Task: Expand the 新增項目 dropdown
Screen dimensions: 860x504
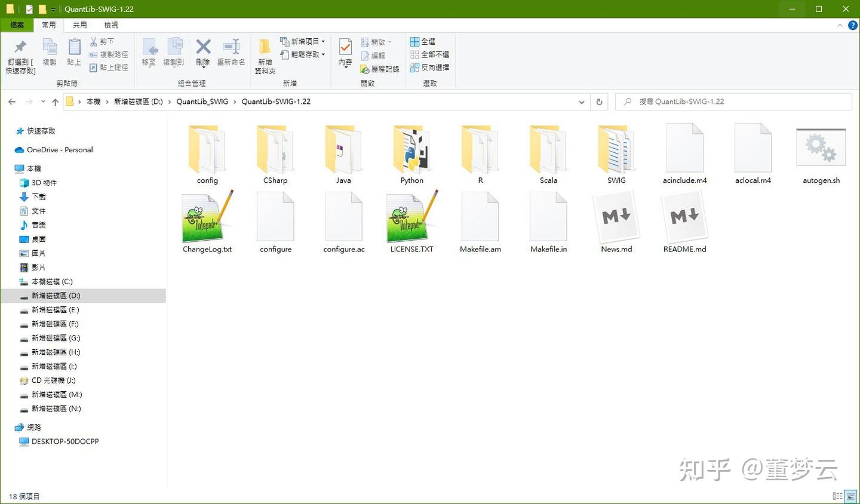Action: (x=322, y=41)
